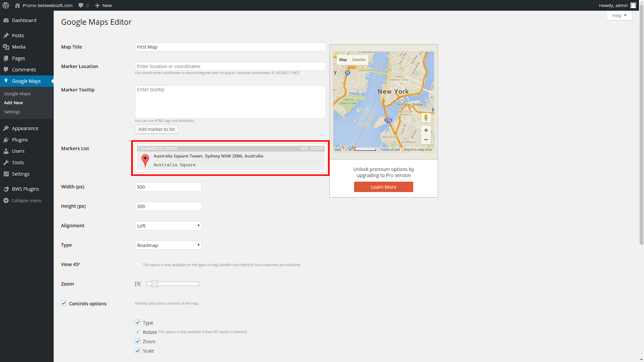Open the Google Maps Settings submenu link
Viewport: 644px width, 362px height.
click(12, 112)
